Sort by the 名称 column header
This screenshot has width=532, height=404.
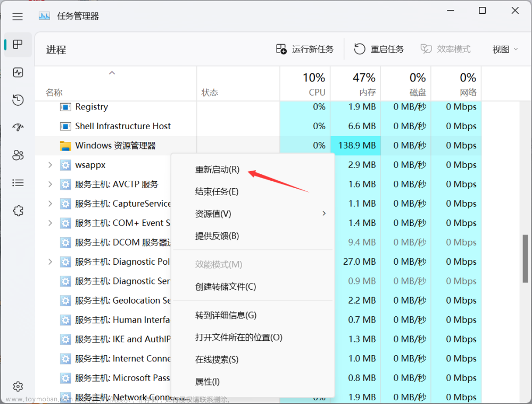pos(115,83)
